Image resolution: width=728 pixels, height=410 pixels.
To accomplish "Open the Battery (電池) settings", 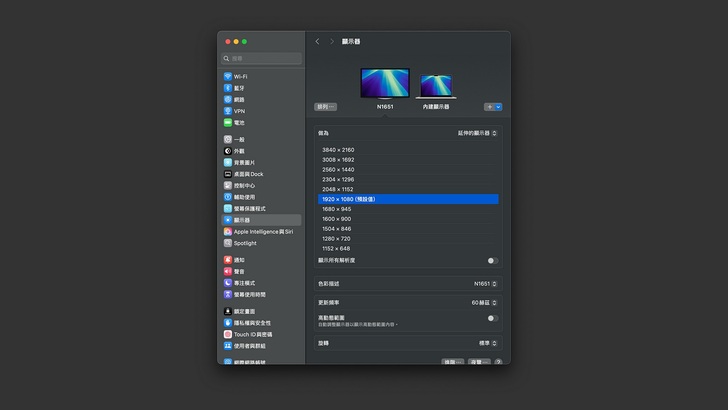I will click(x=238, y=122).
